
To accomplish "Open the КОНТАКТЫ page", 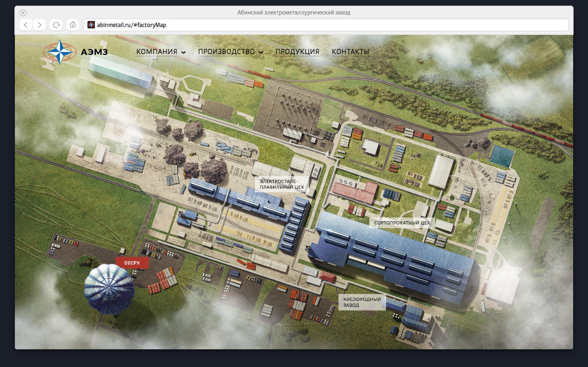I will (350, 52).
